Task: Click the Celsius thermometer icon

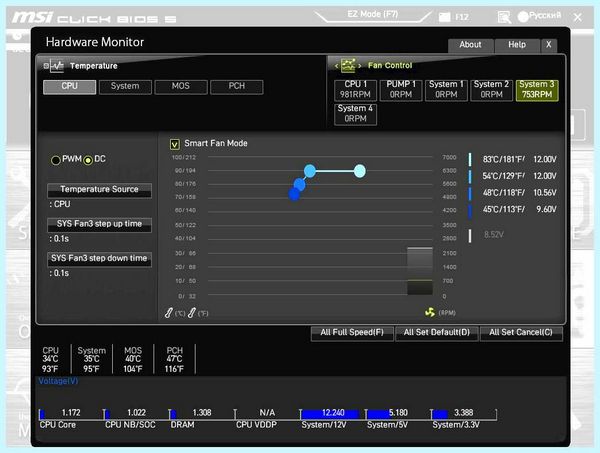Action: pyautogui.click(x=169, y=313)
